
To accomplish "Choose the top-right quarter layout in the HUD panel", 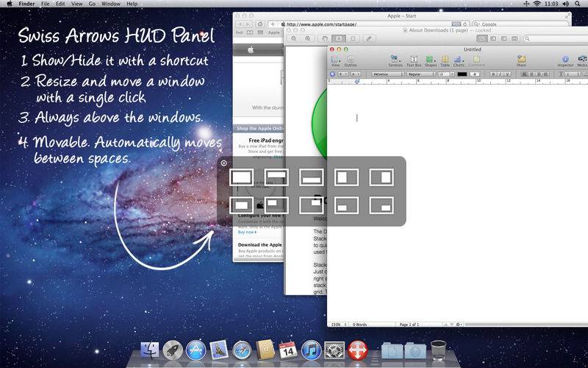I will point(311,205).
